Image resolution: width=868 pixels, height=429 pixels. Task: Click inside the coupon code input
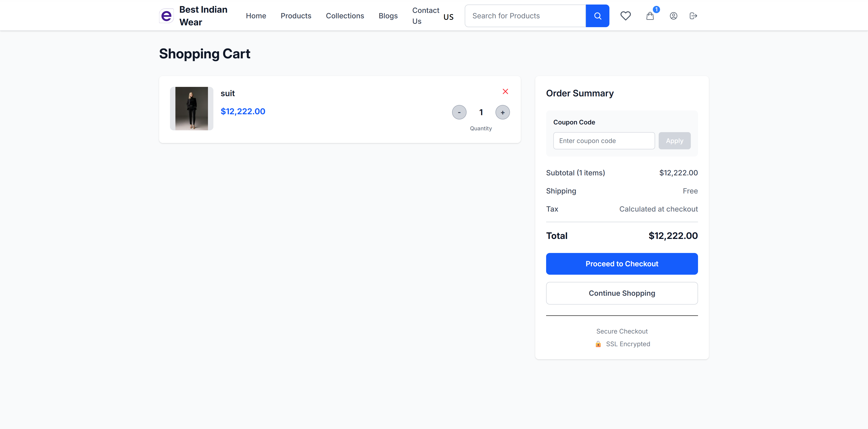(604, 141)
